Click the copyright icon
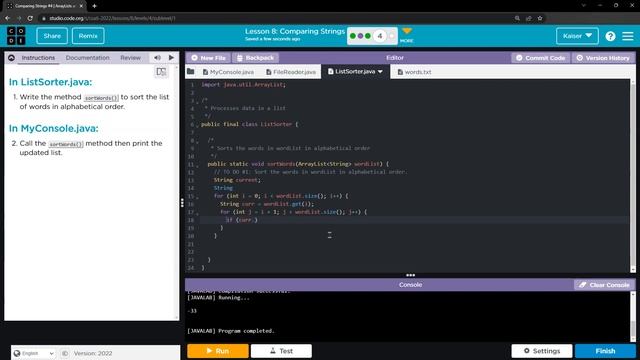This screenshot has height=360, width=640. (x=65, y=353)
